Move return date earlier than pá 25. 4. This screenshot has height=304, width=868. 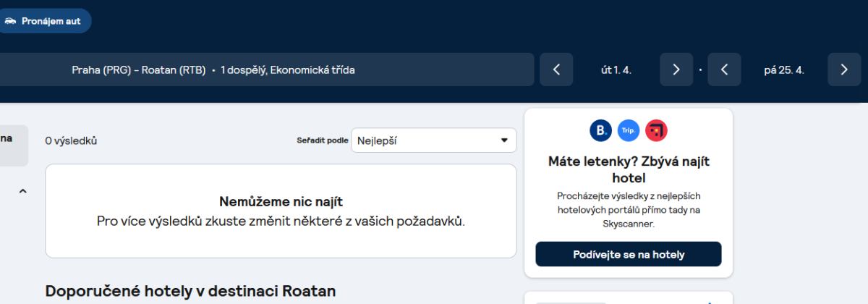724,69
